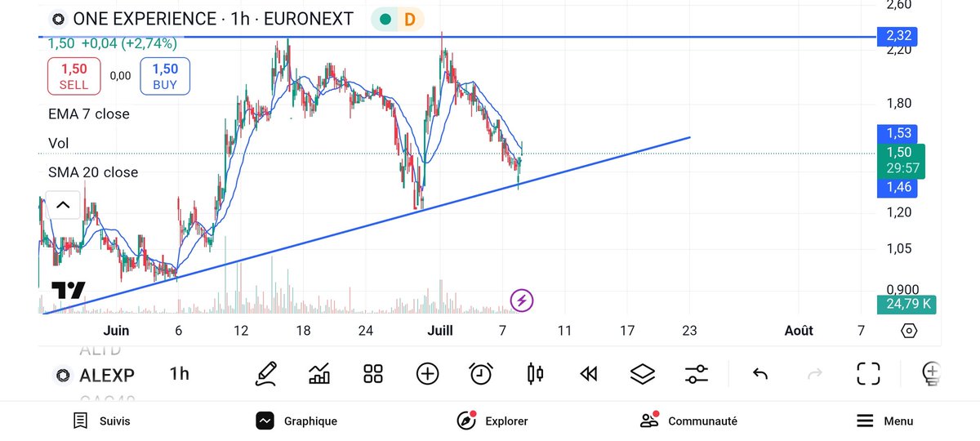Select the EMA 7 close indicator

(x=89, y=114)
